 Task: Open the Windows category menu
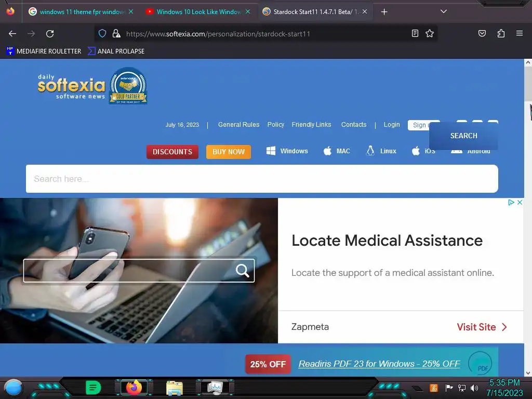[x=287, y=151]
